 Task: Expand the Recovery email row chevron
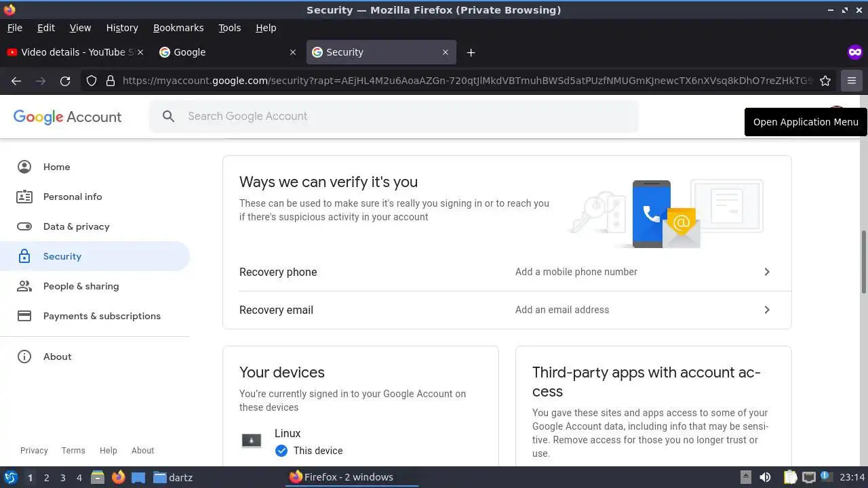(767, 310)
